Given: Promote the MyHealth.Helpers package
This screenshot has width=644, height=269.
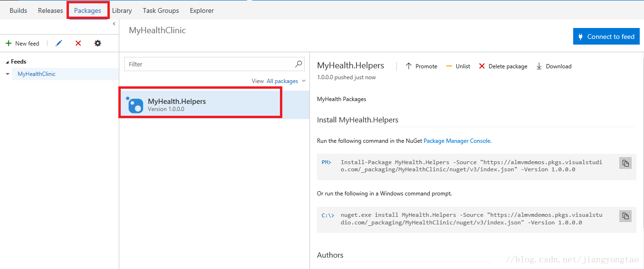Looking at the screenshot, I should point(421,66).
